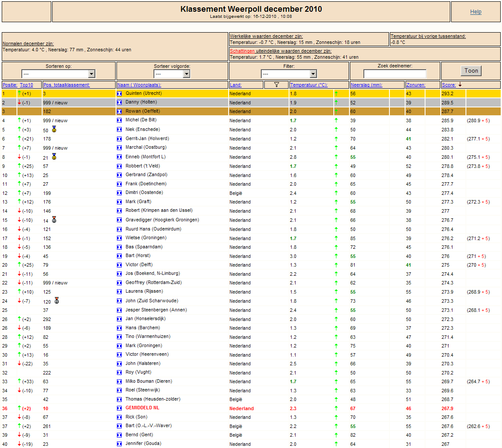Click the Top10 link
This screenshot has width=502, height=448.
[x=26, y=85]
